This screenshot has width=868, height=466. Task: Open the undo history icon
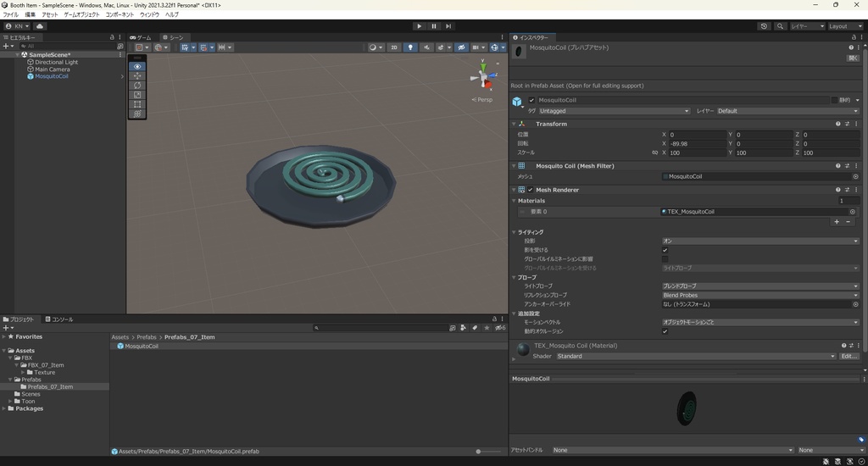point(764,26)
